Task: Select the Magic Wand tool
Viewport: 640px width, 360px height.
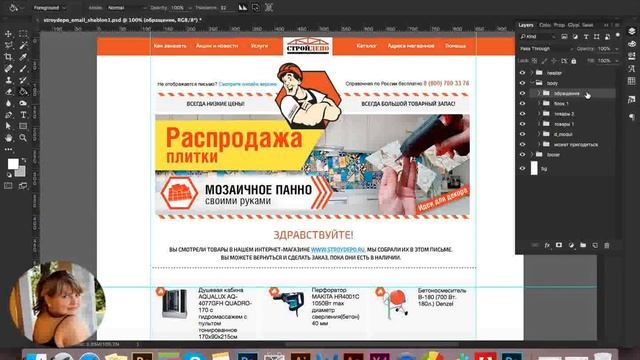Action: 23,45
